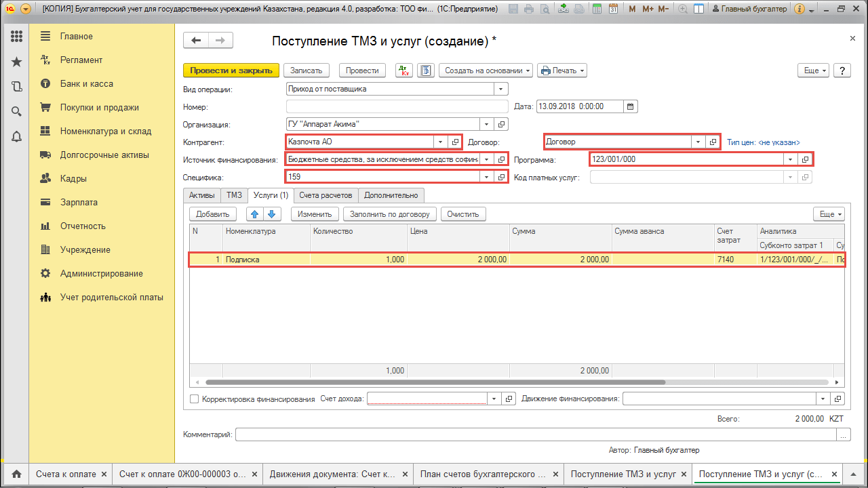The image size is (868, 488).
Task: Enable the Корректировка финансирования checkbox
Action: coord(194,399)
